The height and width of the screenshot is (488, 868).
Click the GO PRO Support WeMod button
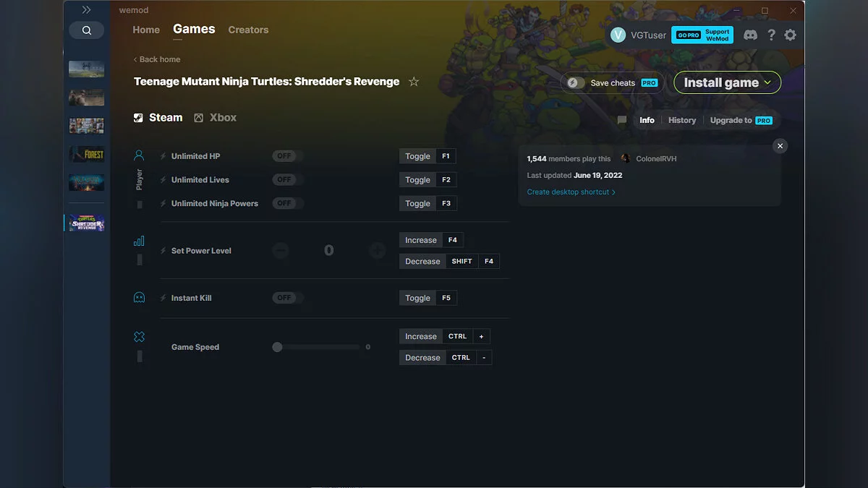(702, 35)
